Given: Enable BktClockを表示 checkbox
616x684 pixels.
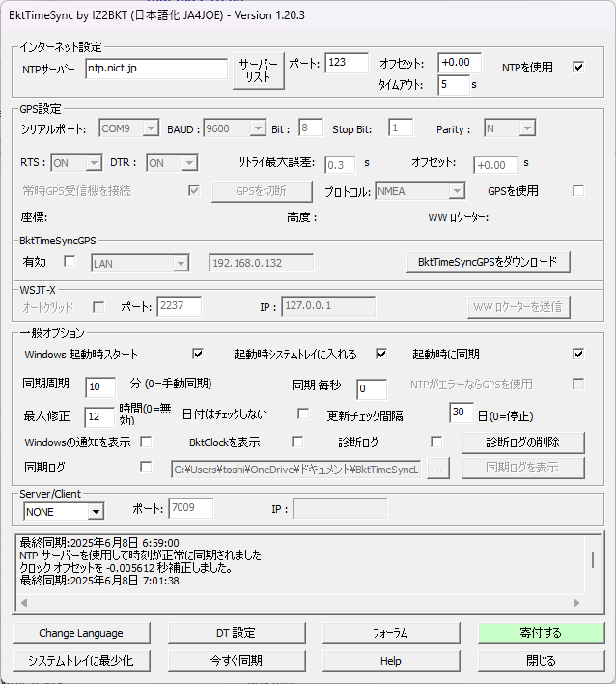Looking at the screenshot, I should pyautogui.click(x=297, y=442).
